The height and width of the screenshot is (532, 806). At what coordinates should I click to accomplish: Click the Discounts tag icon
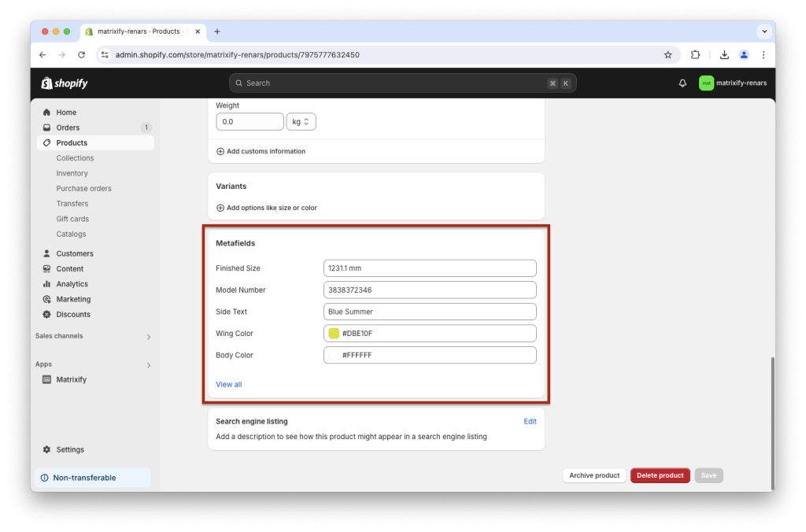tap(47, 314)
